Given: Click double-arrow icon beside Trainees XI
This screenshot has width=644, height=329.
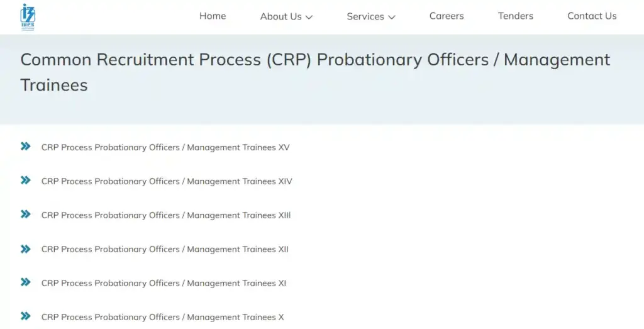Looking at the screenshot, I should [x=26, y=282].
